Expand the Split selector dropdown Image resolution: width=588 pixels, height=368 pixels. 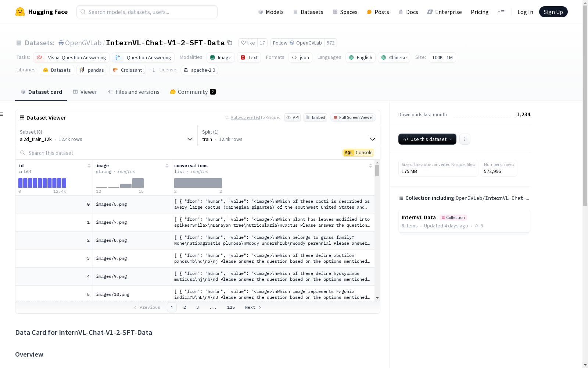click(x=289, y=135)
